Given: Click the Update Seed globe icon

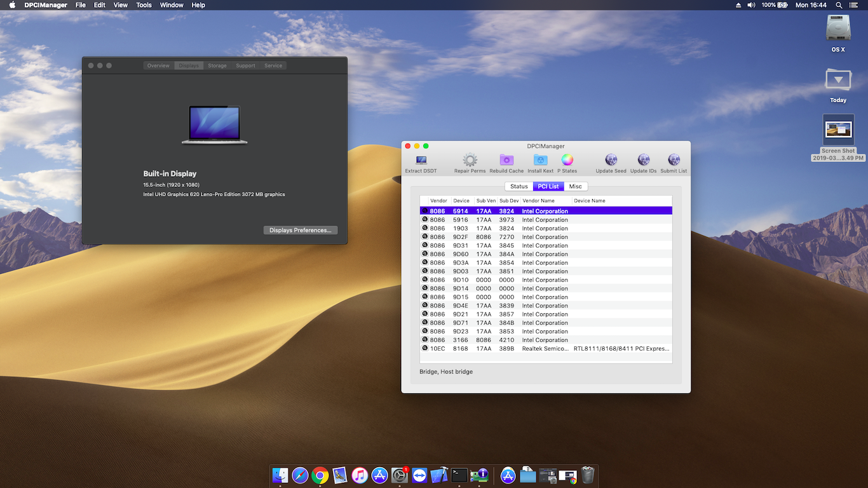Looking at the screenshot, I should (x=611, y=159).
